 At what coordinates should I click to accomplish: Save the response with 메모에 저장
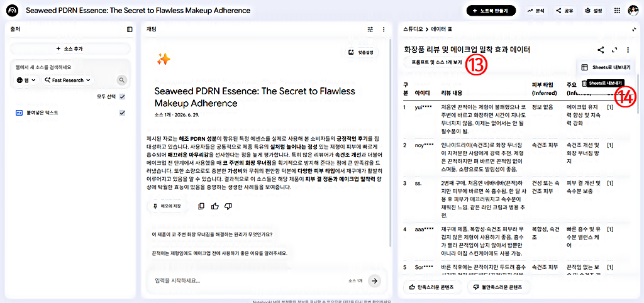(167, 206)
